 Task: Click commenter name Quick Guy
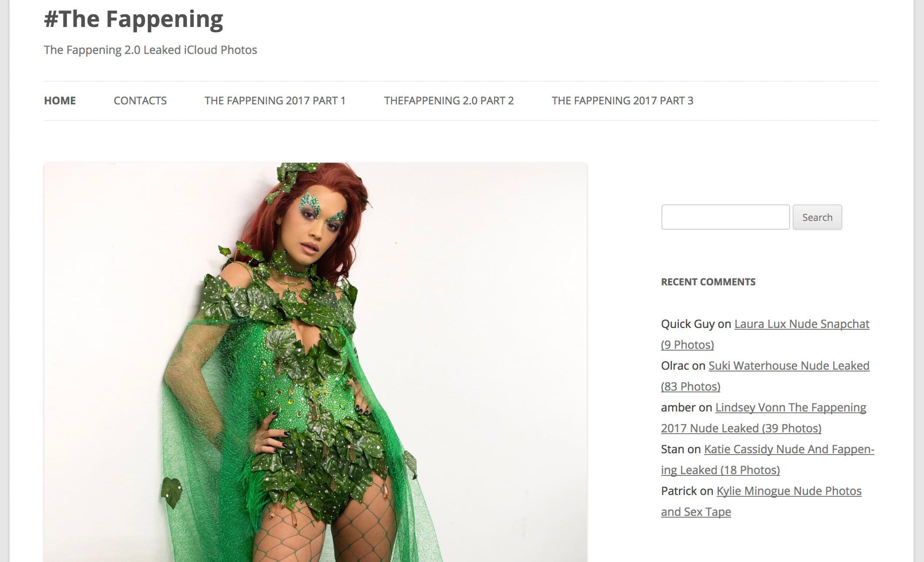tap(688, 324)
